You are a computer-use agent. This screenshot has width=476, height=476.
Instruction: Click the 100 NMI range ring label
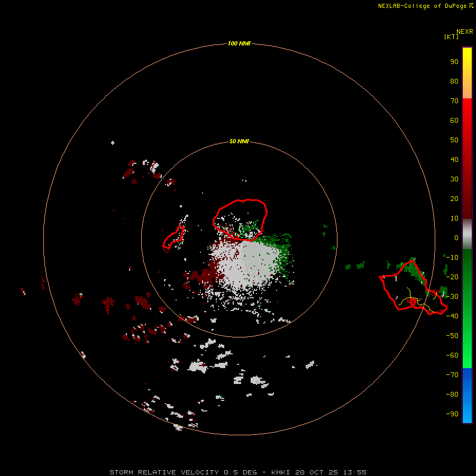[x=239, y=43]
